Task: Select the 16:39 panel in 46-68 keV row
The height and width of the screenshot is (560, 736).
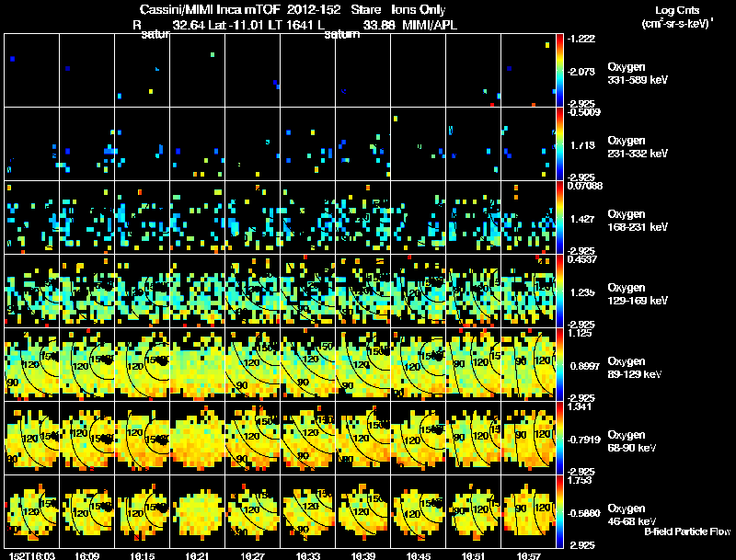Action: click(362, 511)
